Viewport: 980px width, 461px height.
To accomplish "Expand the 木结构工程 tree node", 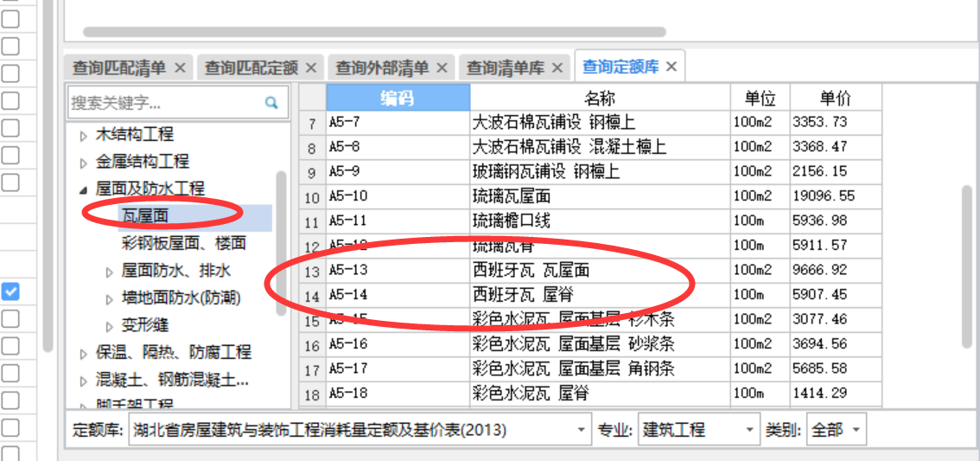I will (x=84, y=135).
